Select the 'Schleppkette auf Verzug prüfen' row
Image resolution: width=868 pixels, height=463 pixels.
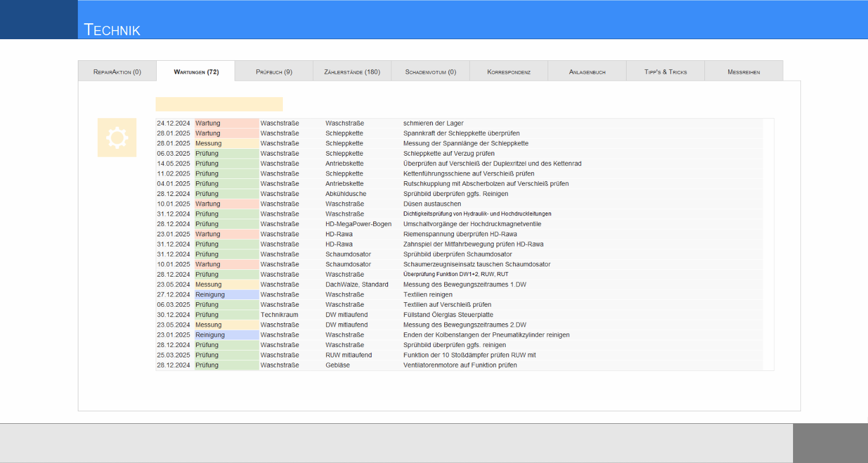(x=460, y=153)
